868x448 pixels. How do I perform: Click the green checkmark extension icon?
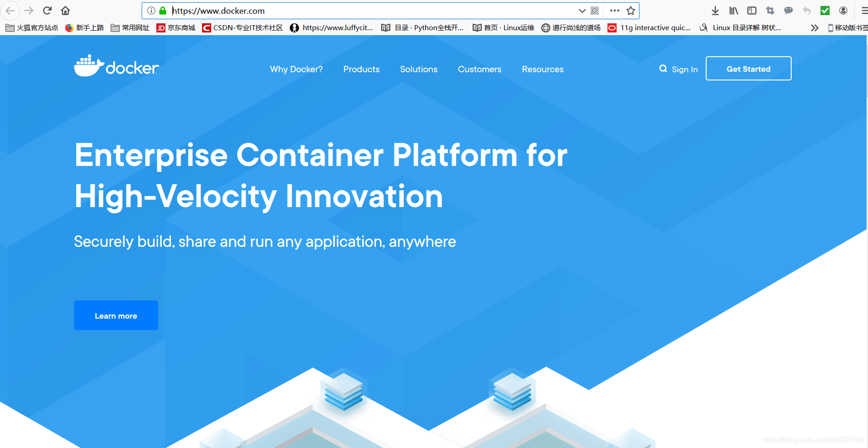point(825,11)
